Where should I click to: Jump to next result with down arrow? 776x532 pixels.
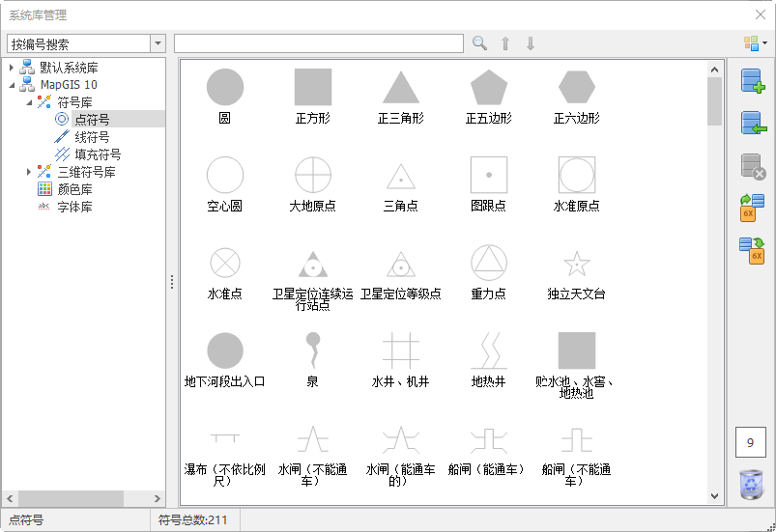(x=530, y=43)
